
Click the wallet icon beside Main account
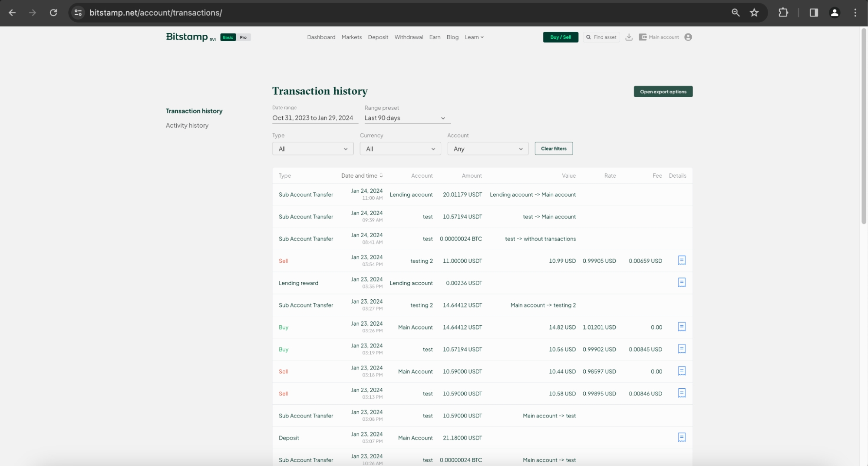point(643,37)
